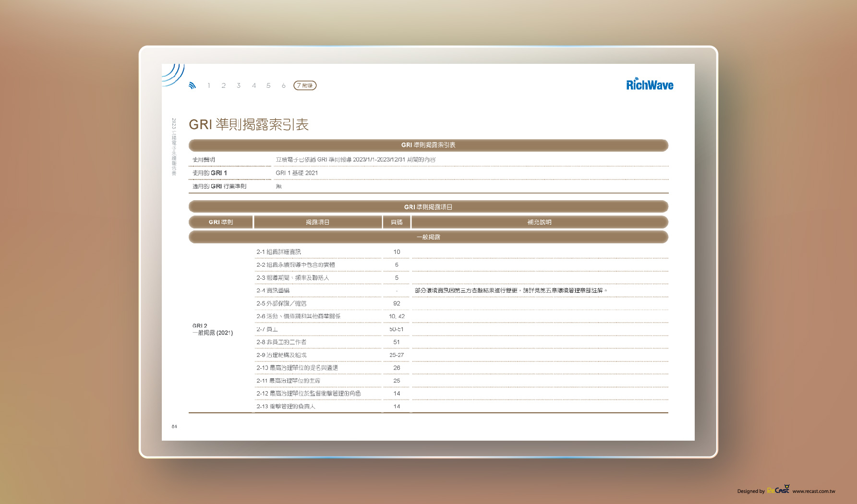Click the value 'GRI 1 基礎 2021'
Image resolution: width=857 pixels, height=504 pixels.
click(297, 173)
